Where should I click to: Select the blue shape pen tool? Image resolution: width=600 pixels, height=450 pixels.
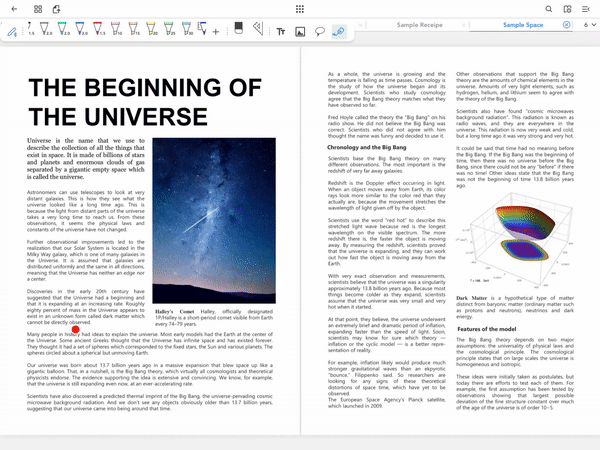202,28
